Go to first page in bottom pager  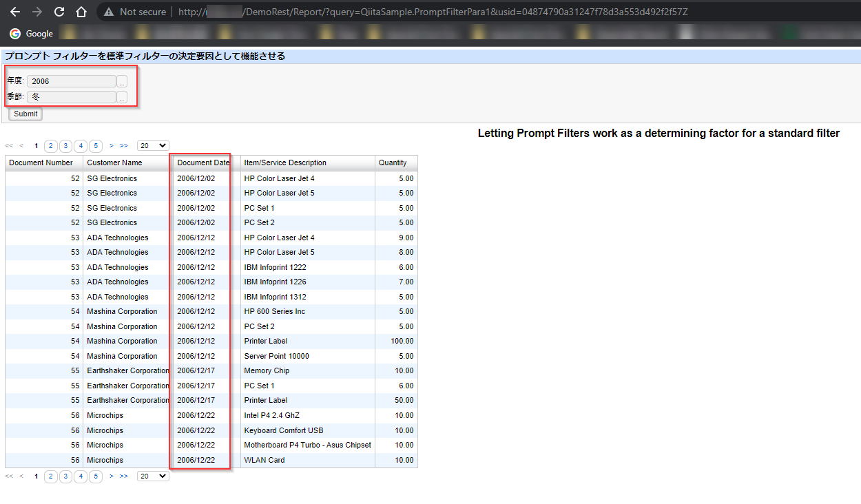pyautogui.click(x=9, y=476)
